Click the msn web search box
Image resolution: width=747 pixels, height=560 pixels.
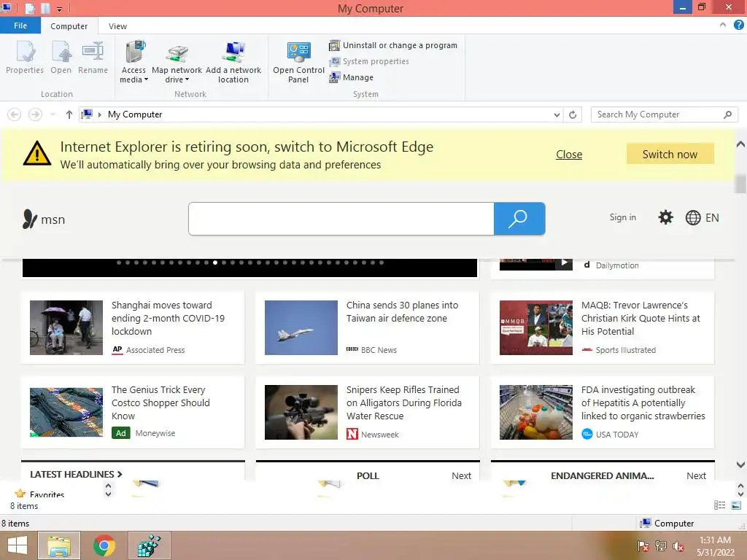(x=341, y=219)
